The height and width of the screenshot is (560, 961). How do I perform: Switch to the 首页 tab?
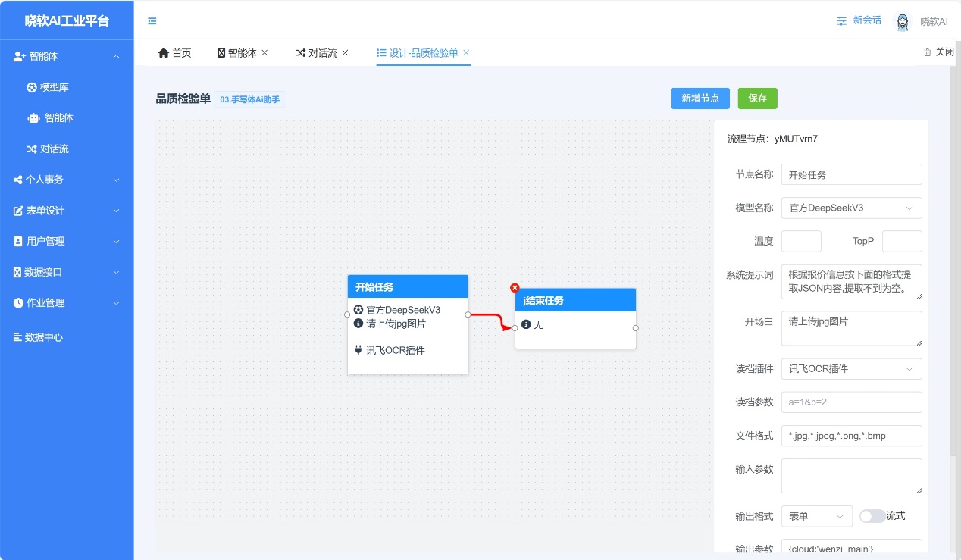click(x=174, y=53)
